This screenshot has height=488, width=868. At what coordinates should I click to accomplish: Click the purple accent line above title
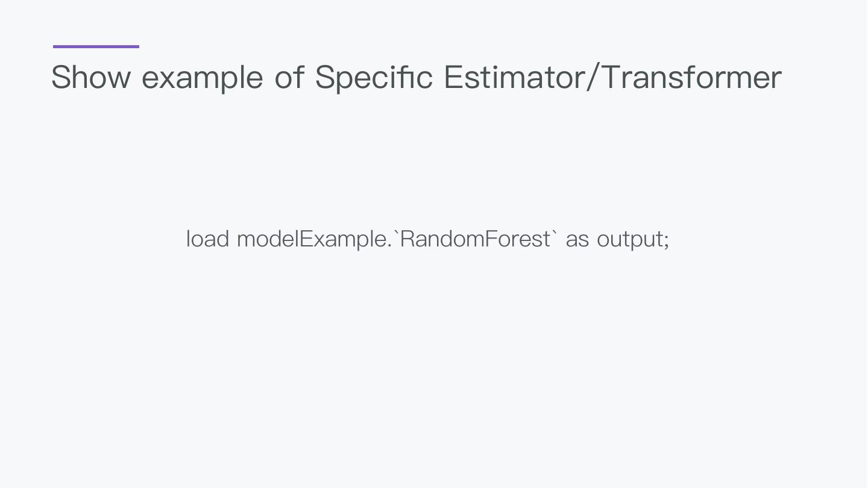click(96, 46)
